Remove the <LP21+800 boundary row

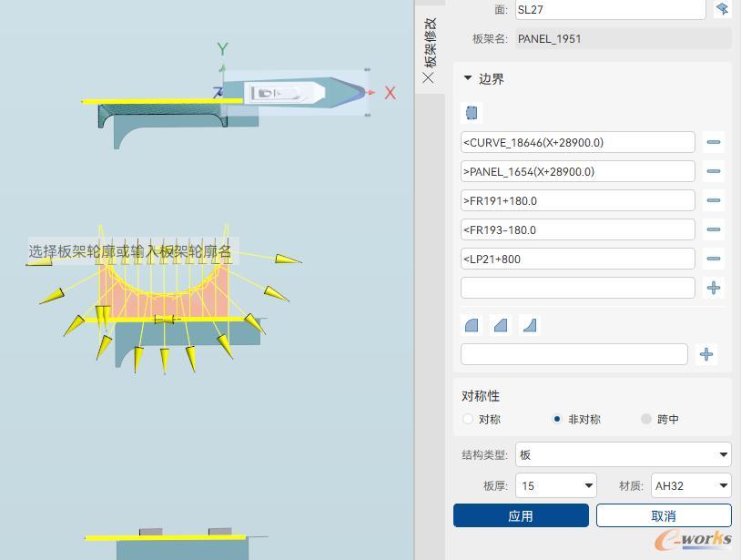pyautogui.click(x=713, y=259)
